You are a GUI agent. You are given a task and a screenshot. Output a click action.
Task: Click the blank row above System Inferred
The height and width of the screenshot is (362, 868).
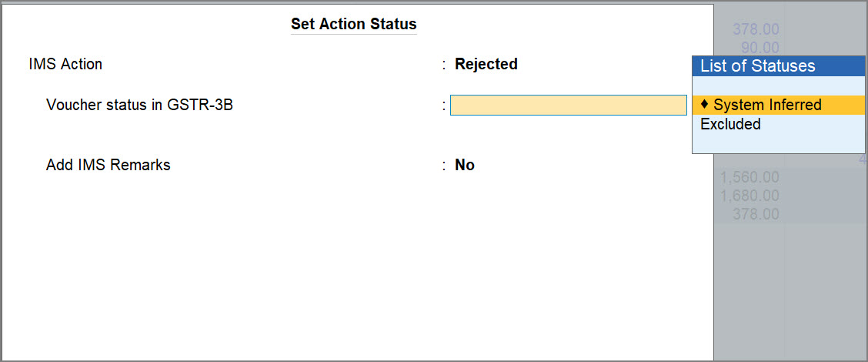[x=779, y=85]
